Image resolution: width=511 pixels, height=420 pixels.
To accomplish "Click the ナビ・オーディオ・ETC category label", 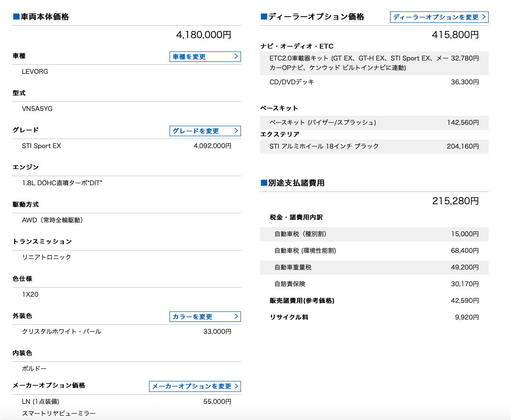I will point(297,47).
